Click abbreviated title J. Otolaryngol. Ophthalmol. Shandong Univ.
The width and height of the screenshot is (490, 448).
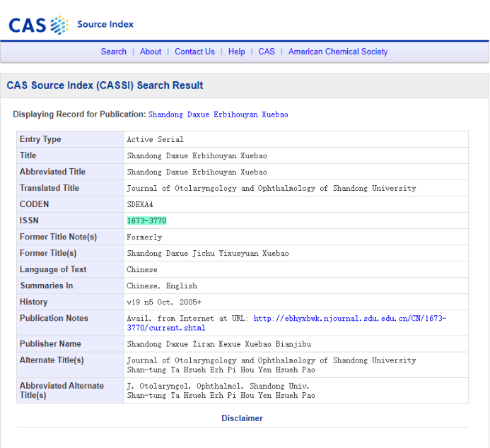(x=218, y=387)
